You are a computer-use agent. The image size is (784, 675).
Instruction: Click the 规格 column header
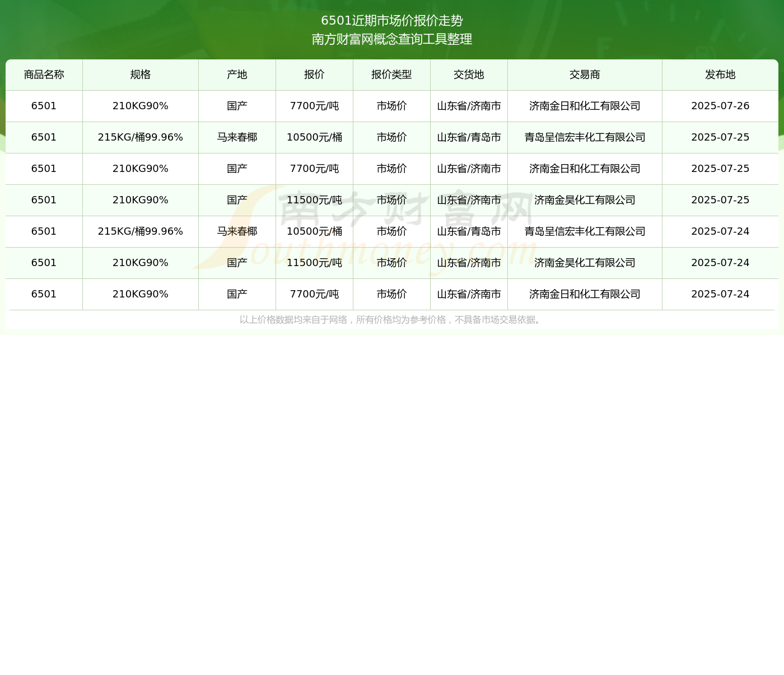(x=141, y=75)
